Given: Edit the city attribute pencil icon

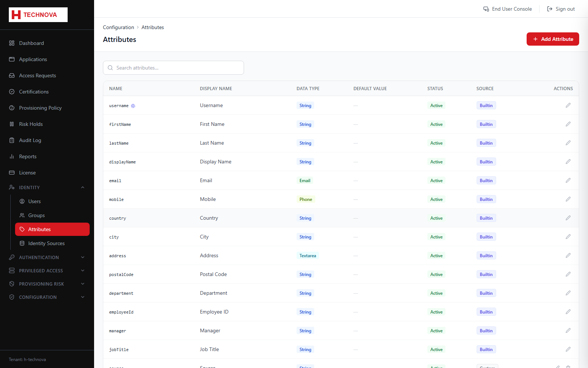Looking at the screenshot, I should [x=568, y=237].
